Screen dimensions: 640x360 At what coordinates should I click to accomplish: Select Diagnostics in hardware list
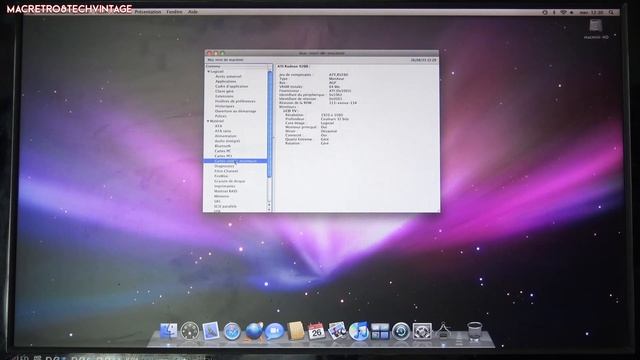coord(224,166)
